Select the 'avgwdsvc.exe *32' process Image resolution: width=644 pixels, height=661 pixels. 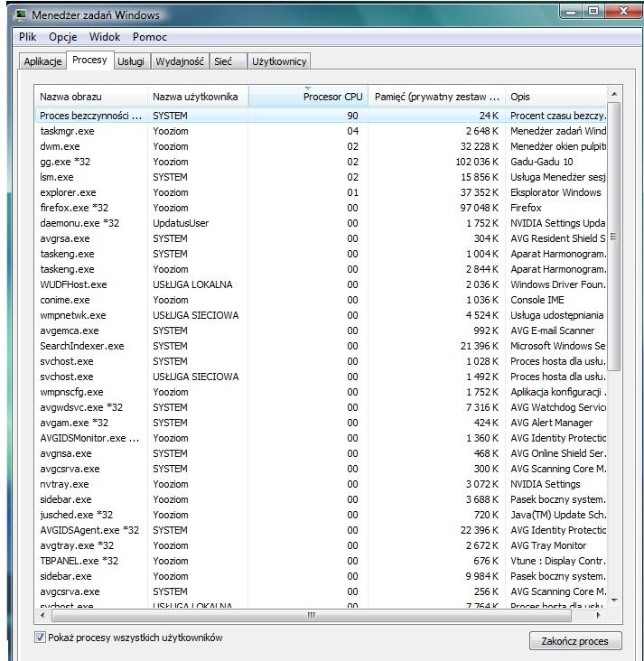pyautogui.click(x=322, y=407)
